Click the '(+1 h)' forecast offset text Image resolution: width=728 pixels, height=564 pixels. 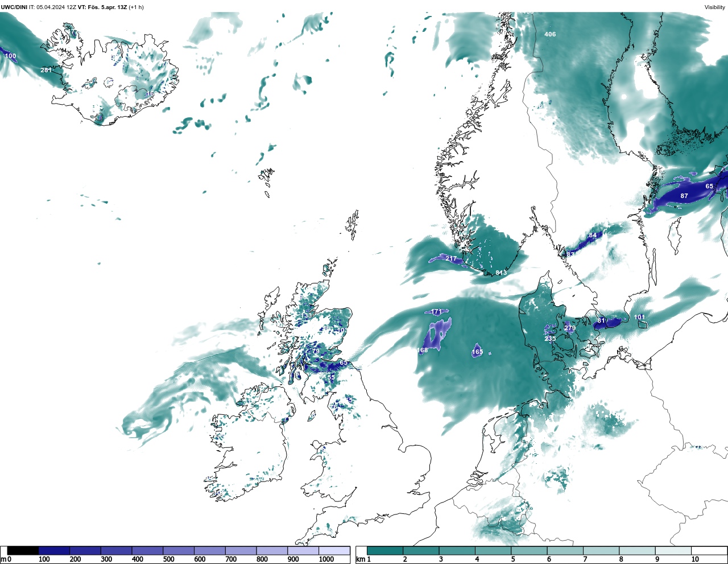coord(136,7)
